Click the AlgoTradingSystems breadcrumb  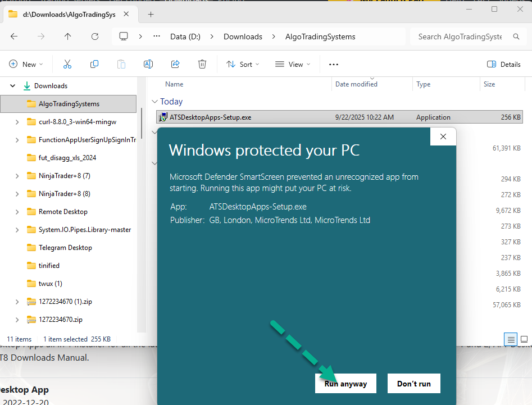click(x=320, y=37)
